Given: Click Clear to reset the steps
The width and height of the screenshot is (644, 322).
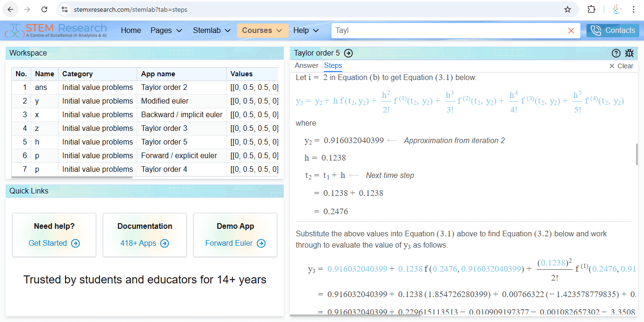Looking at the screenshot, I should (x=621, y=66).
